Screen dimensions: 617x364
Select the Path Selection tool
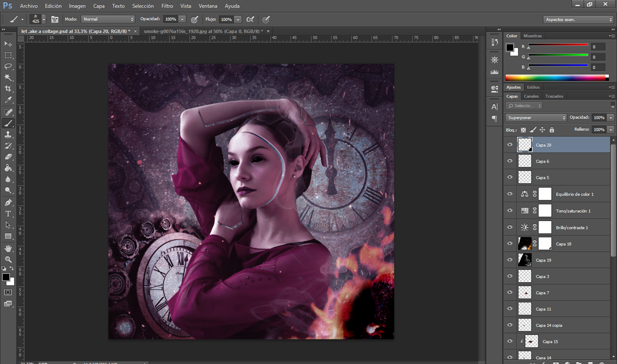coord(8,225)
